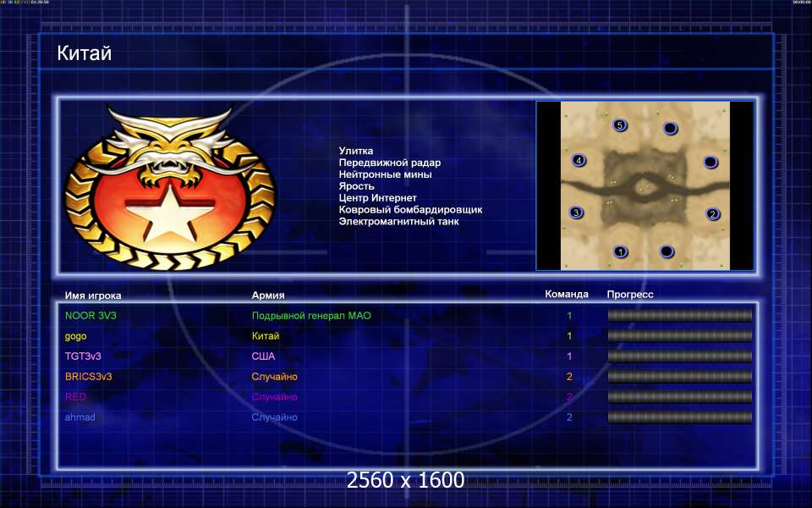This screenshot has height=508, width=812.
Task: Click the "Центр Интернет" entry
Action: [377, 198]
